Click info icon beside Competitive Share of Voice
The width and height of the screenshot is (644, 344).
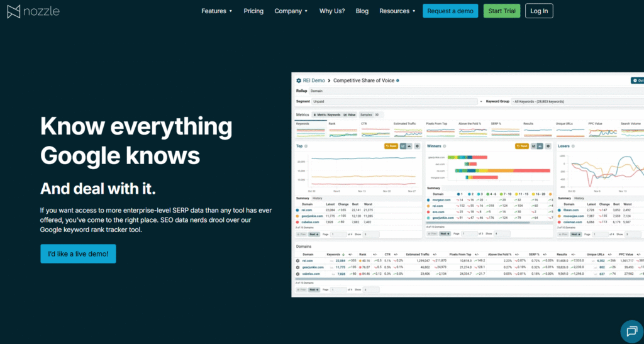[397, 80]
